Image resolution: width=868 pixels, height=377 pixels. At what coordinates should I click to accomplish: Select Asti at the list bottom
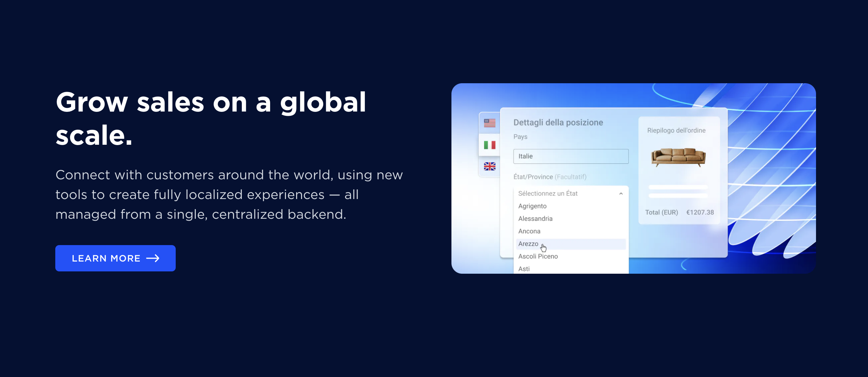[523, 268]
